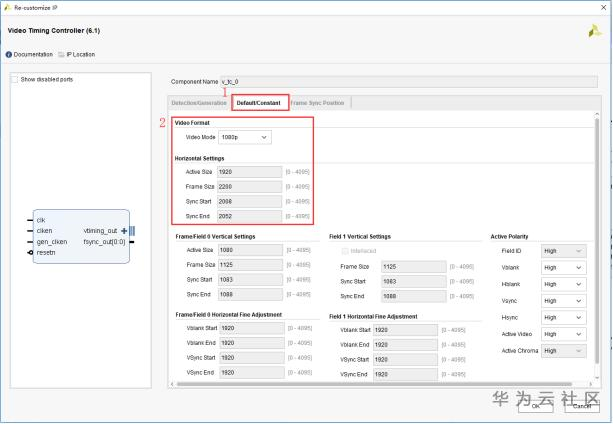Click the clken port label
This screenshot has height=424, width=613.
(44, 231)
